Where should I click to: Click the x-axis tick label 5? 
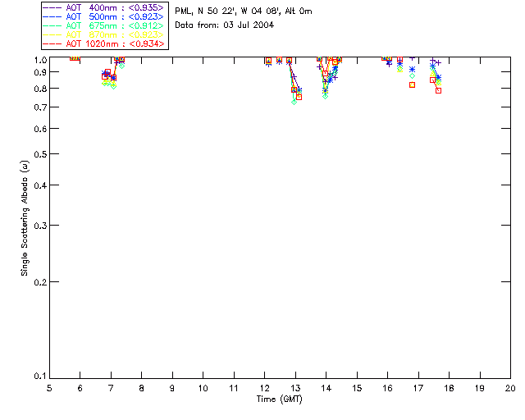tap(49, 388)
